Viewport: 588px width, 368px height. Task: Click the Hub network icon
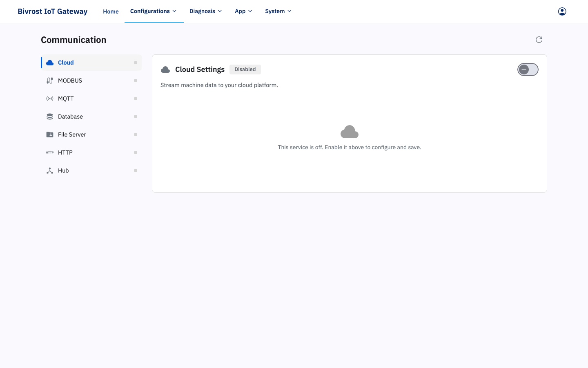50,171
